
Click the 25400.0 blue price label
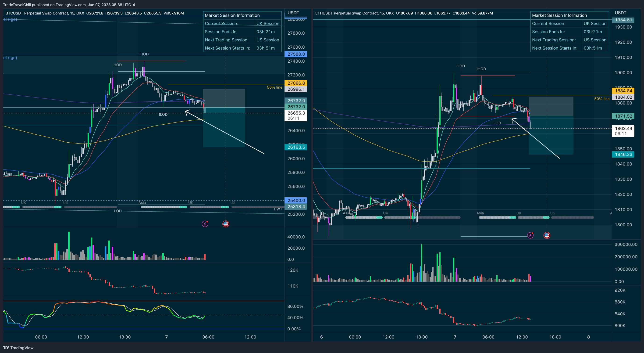(296, 200)
